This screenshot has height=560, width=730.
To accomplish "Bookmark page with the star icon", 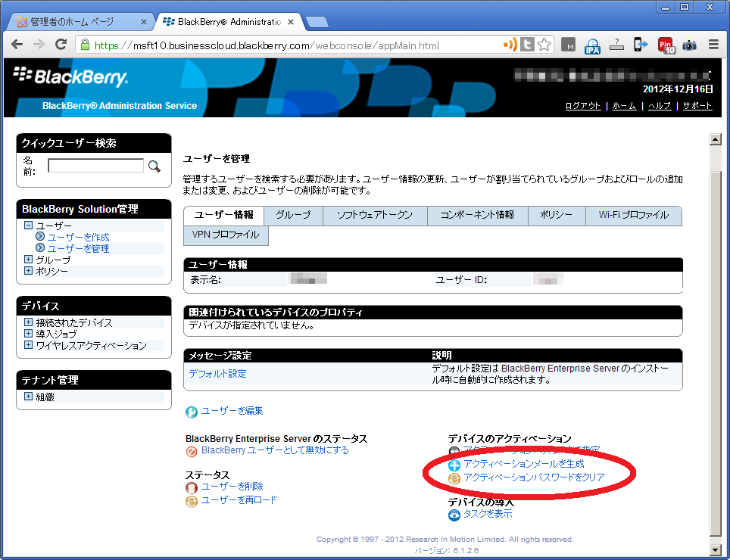I will point(544,45).
